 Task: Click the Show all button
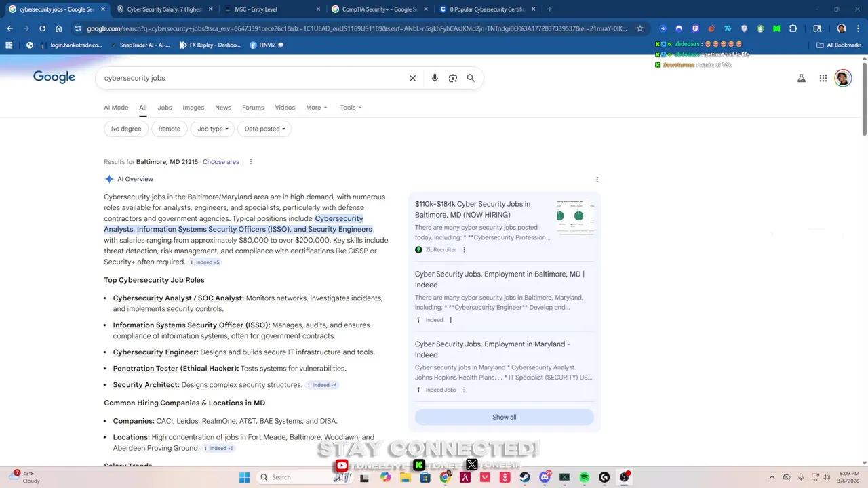504,418
